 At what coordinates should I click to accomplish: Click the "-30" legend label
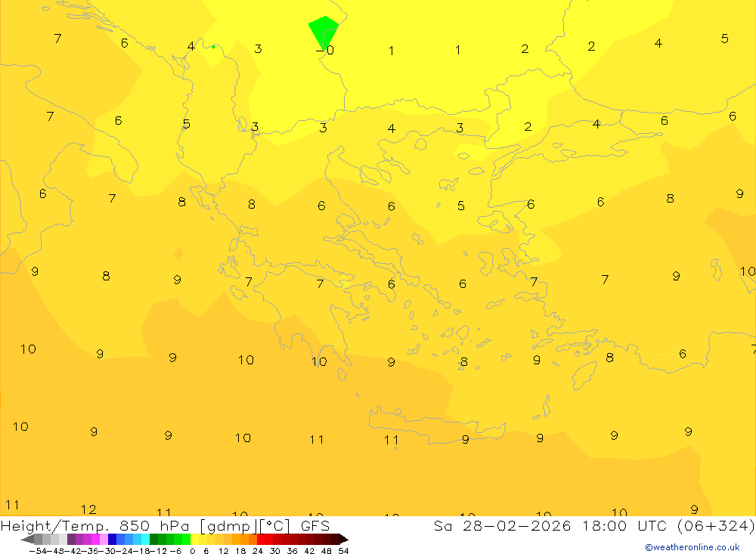tap(107, 551)
